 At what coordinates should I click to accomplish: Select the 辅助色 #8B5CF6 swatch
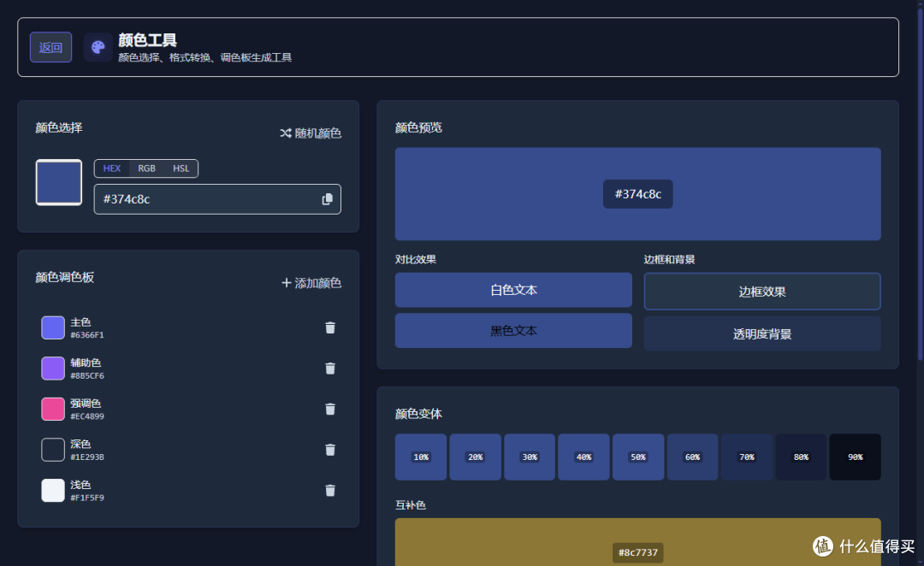pos(52,368)
